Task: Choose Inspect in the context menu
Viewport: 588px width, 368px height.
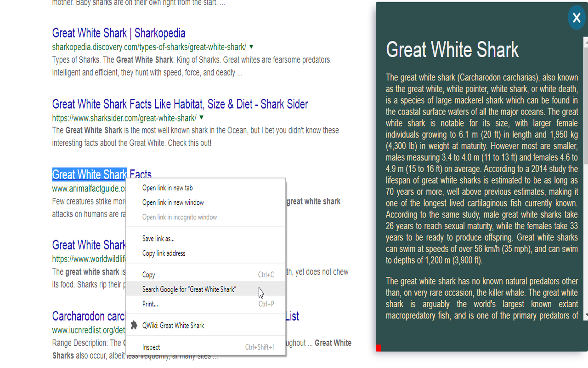Action: click(x=206, y=347)
